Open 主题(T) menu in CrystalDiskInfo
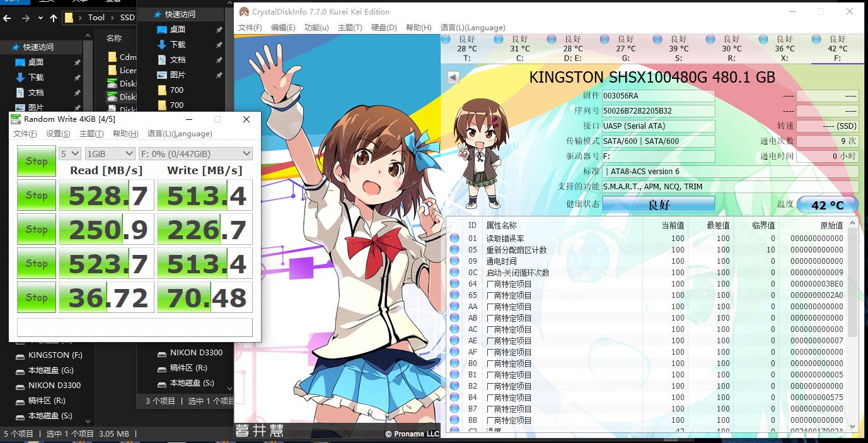The height and width of the screenshot is (443, 868). (350, 27)
